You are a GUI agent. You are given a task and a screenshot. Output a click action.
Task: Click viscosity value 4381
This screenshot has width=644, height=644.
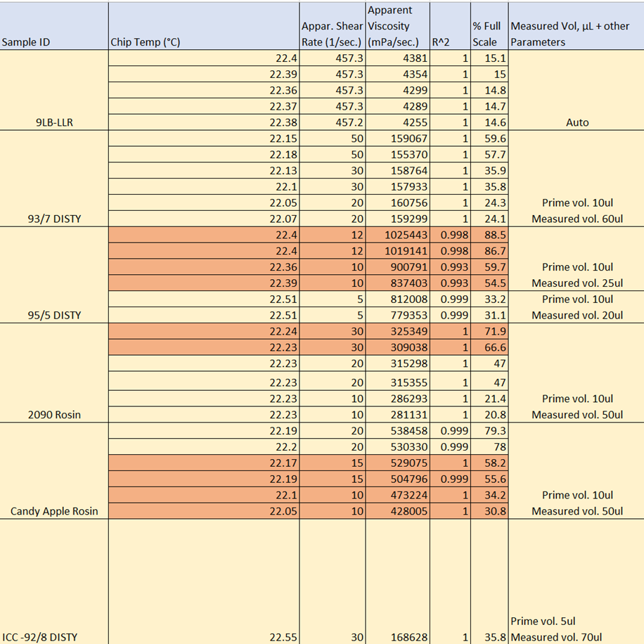click(x=397, y=58)
